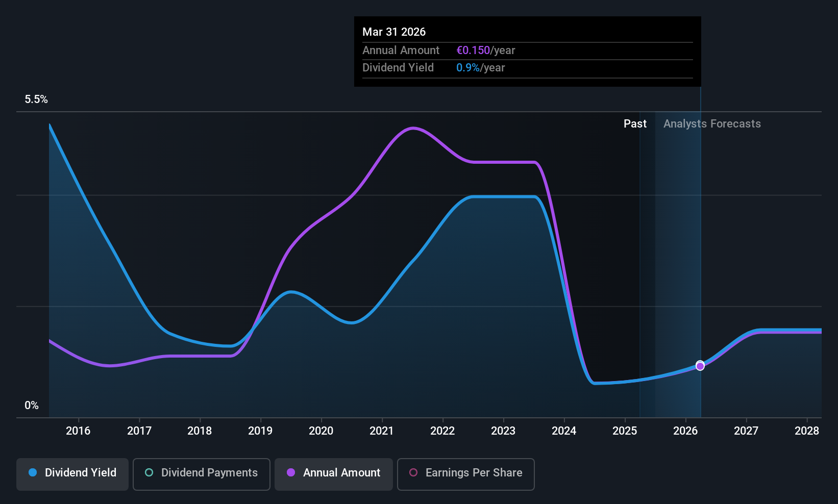Click the purple Annual Amount legend dot

click(x=291, y=472)
